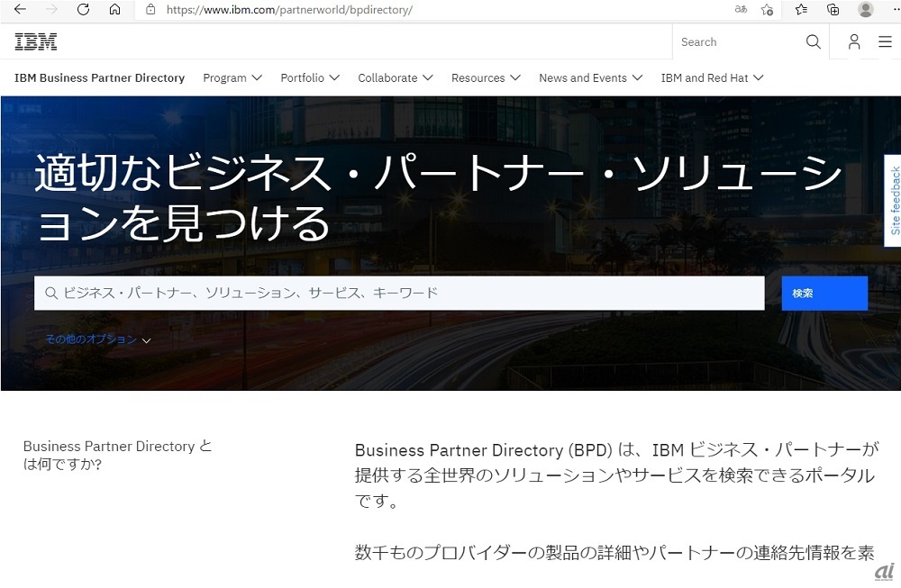Open the browser profile avatar

coord(865,9)
